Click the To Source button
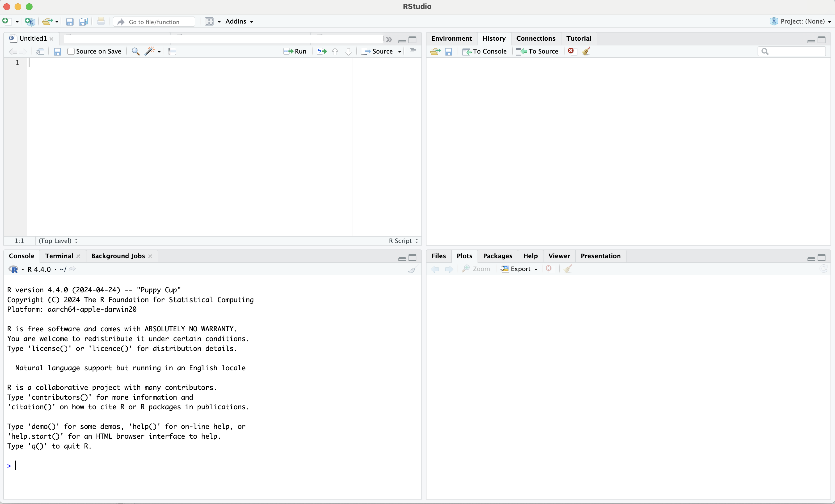Image resolution: width=835 pixels, height=504 pixels. tap(537, 51)
